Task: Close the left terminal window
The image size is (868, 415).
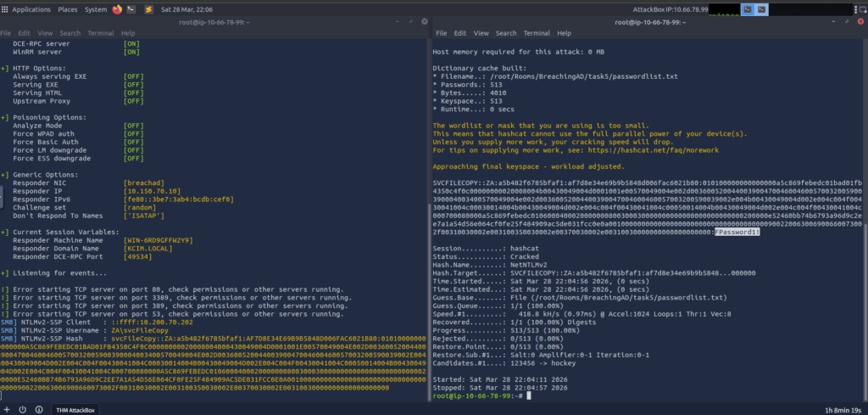Action: pos(425,21)
